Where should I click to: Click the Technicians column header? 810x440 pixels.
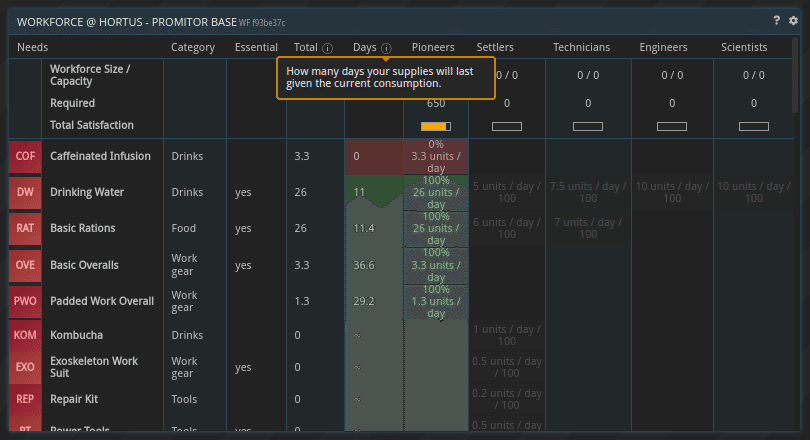tap(581, 47)
